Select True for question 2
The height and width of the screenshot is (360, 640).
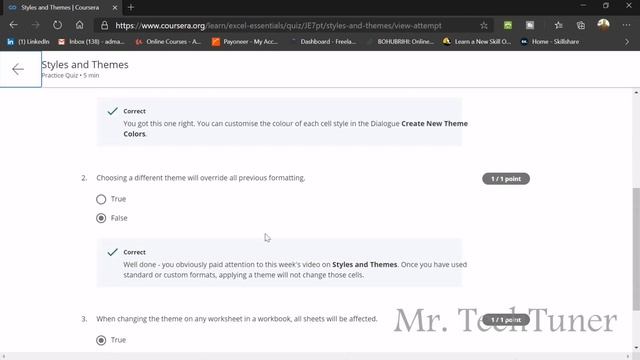point(101,199)
